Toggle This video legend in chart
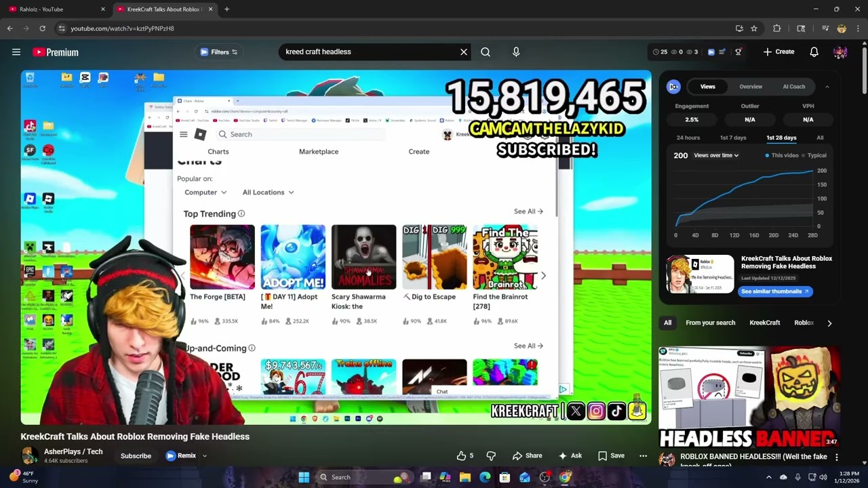Viewport: 868px width, 488px height. (782, 155)
